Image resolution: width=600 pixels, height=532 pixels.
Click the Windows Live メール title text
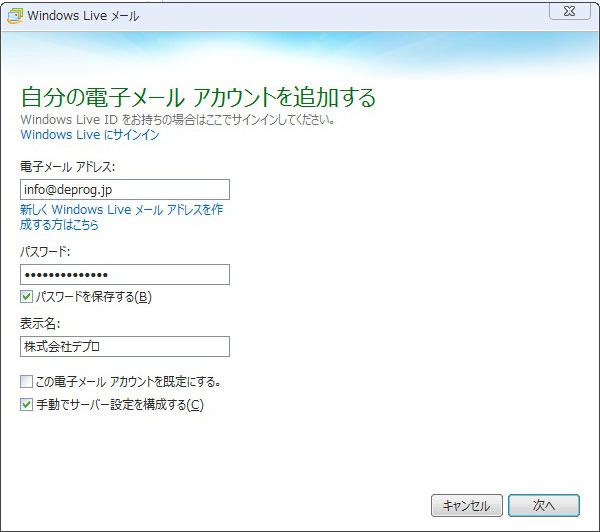point(83,16)
